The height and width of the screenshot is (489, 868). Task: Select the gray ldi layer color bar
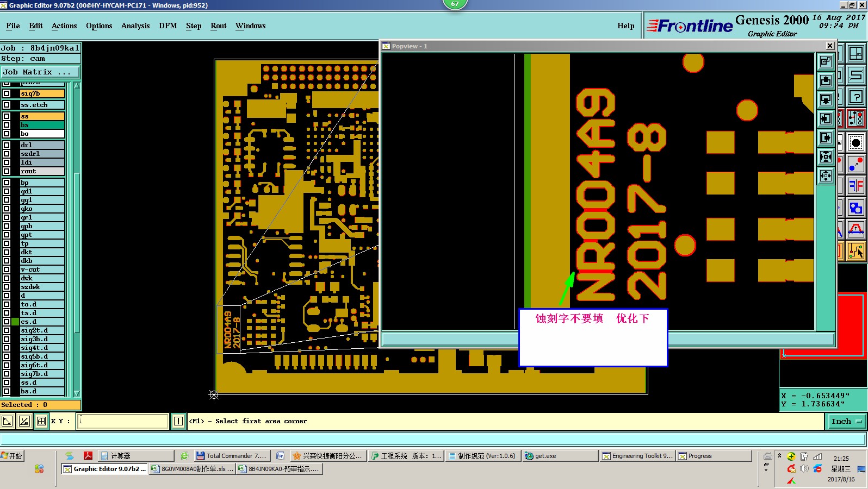pos(42,162)
